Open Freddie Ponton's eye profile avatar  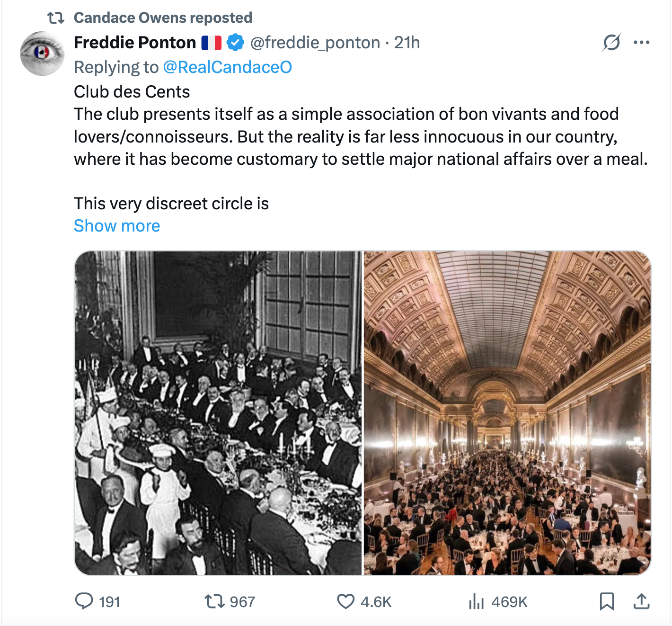coord(42,54)
